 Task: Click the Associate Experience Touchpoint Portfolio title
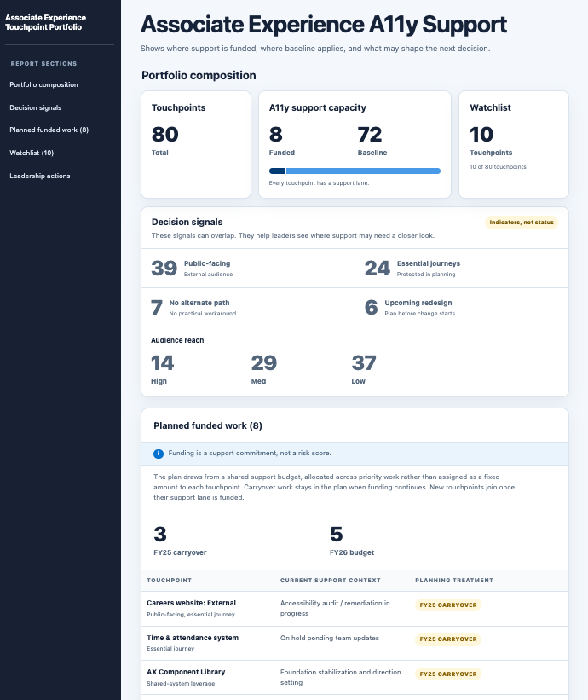point(45,22)
